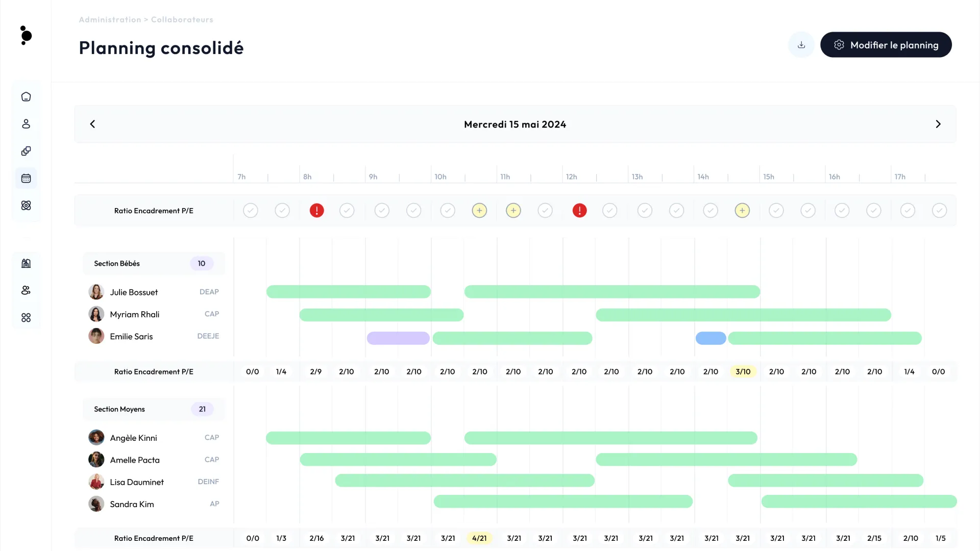Click the app logo at top left
This screenshot has height=551, width=980.
(x=26, y=36)
